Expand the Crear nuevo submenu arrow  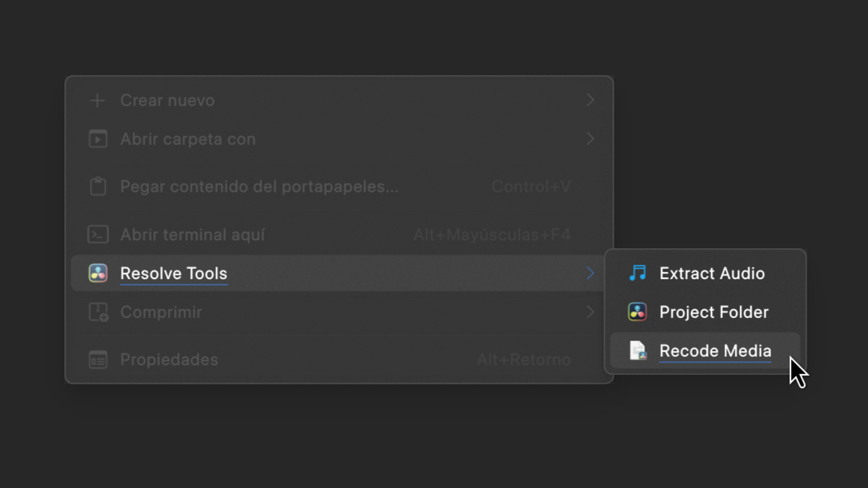pos(590,100)
